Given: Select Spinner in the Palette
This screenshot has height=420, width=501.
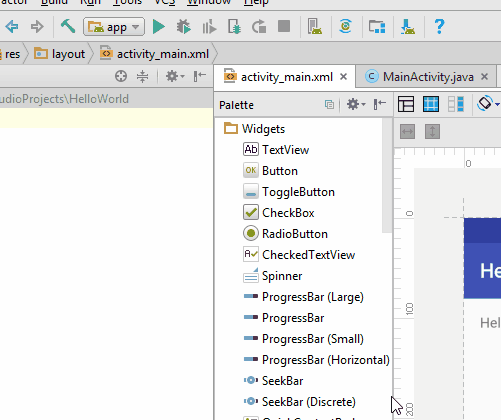Looking at the screenshot, I should coord(273,276).
